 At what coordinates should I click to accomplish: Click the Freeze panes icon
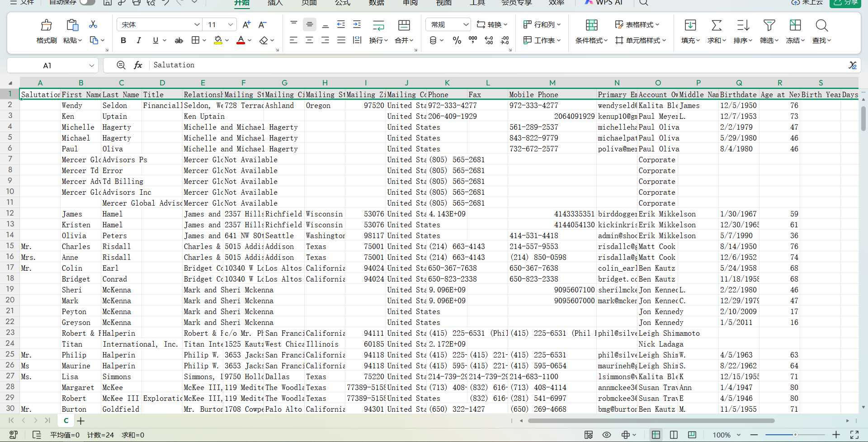pyautogui.click(x=795, y=25)
